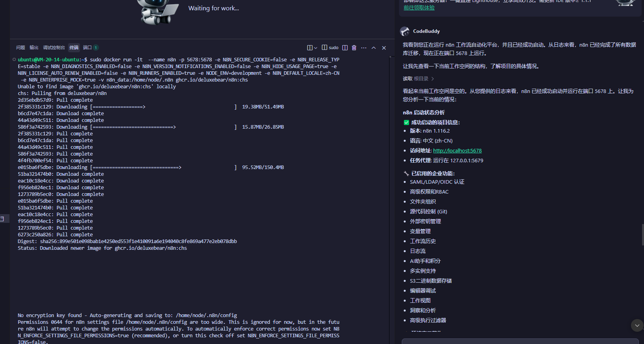This screenshot has height=344, width=644.
Task: Click the '6273c250a826: Pull complete' line
Action: pos(55,235)
